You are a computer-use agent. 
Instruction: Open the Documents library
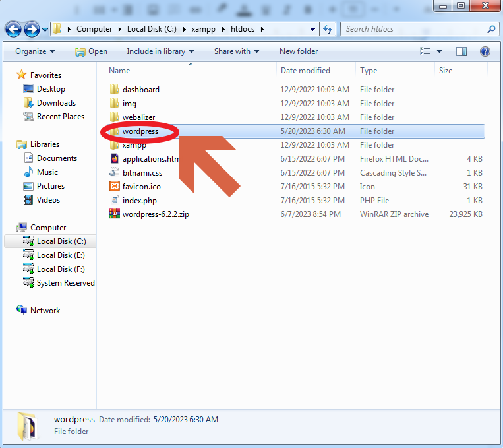(x=57, y=158)
